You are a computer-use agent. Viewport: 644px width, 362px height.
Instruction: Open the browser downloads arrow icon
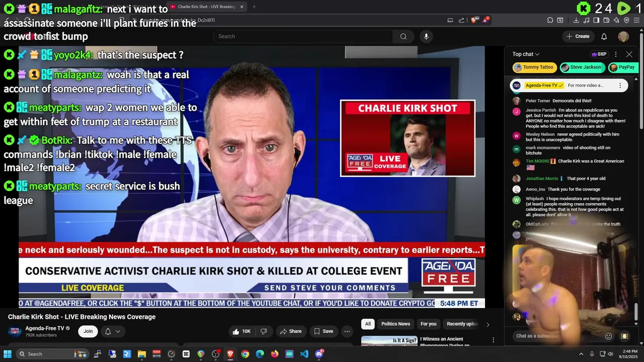point(576,20)
